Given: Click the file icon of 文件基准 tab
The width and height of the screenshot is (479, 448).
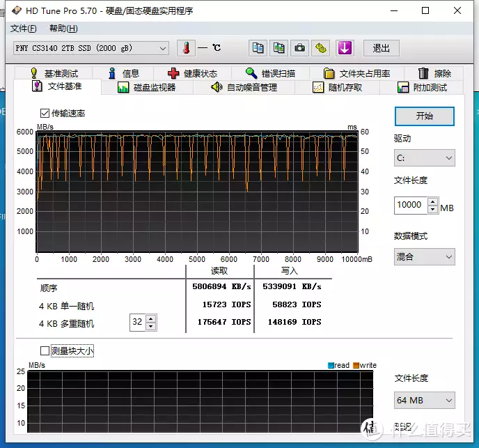Looking at the screenshot, I should tap(37, 86).
